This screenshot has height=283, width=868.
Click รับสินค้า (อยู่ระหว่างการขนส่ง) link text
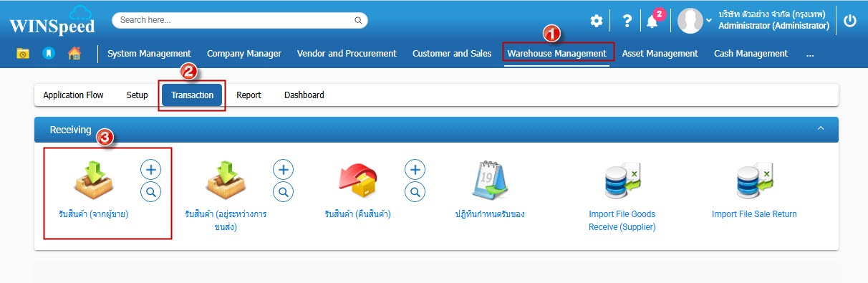click(x=226, y=221)
